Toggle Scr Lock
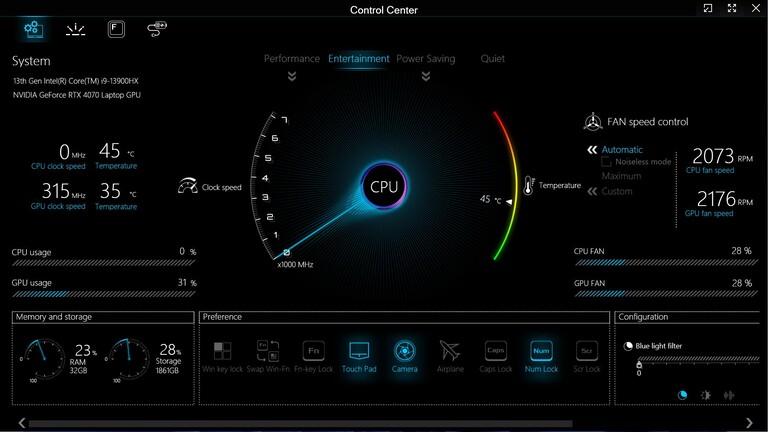Viewport: 768px width, 432px height. pyautogui.click(x=587, y=357)
